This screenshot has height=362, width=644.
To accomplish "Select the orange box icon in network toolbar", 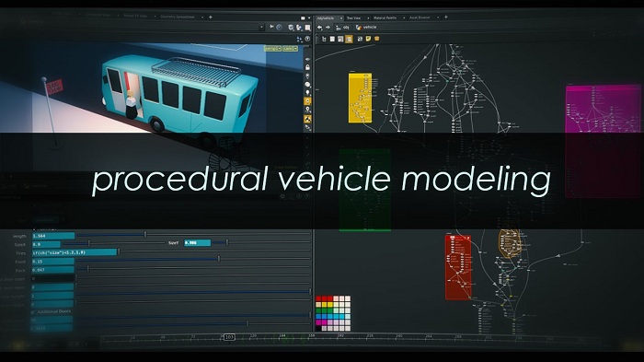I will [x=376, y=39].
